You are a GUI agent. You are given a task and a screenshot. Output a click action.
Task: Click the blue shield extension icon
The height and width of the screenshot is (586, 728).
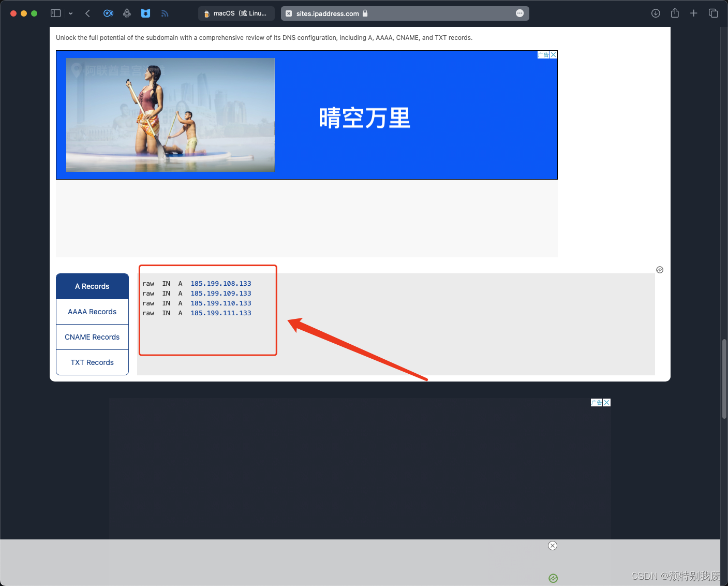pyautogui.click(x=145, y=13)
